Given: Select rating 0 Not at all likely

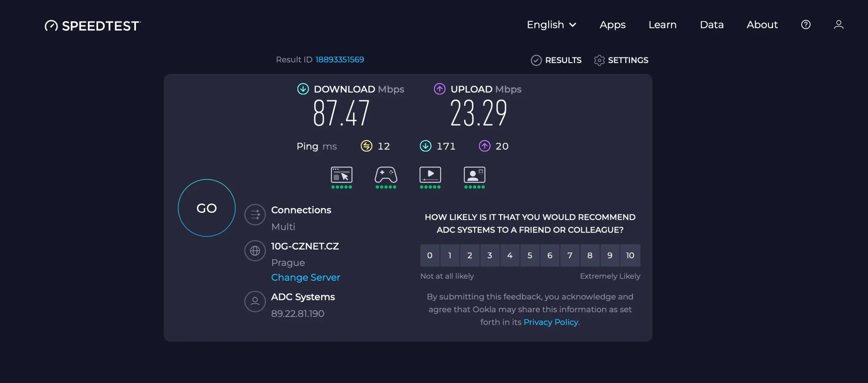Looking at the screenshot, I should click(430, 255).
